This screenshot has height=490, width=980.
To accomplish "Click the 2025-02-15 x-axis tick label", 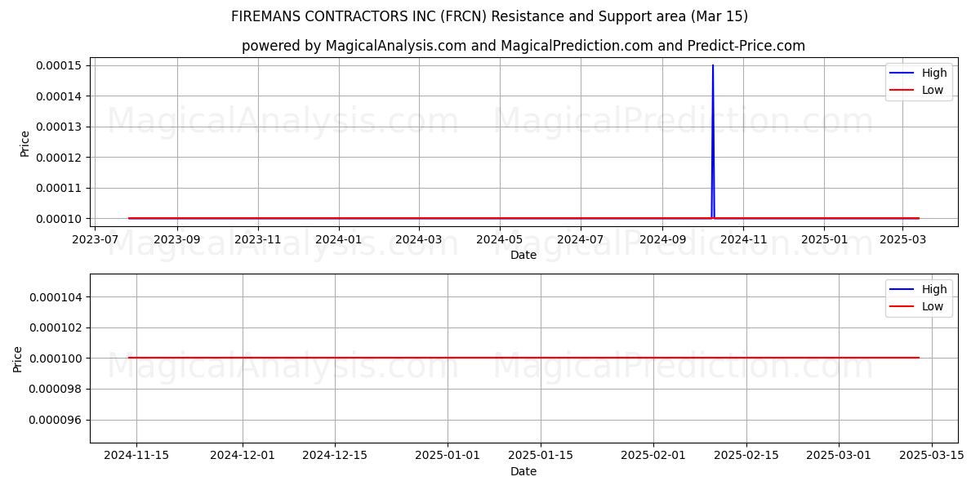I will [x=746, y=456].
